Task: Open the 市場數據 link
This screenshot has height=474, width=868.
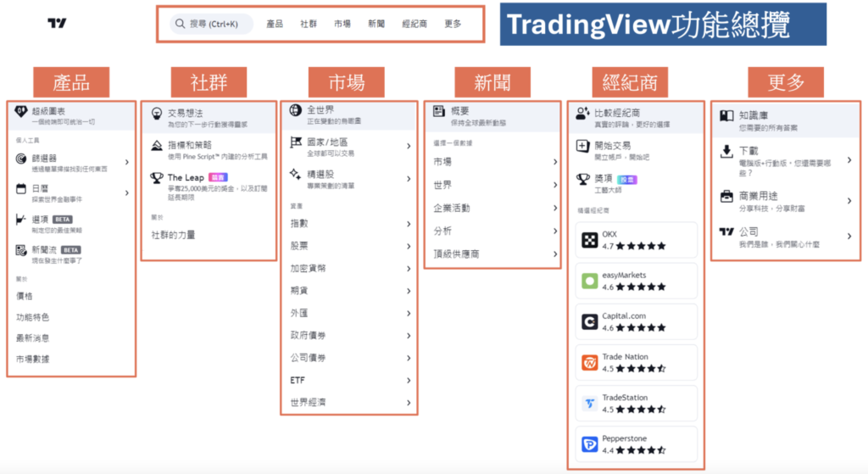Action: (33, 359)
